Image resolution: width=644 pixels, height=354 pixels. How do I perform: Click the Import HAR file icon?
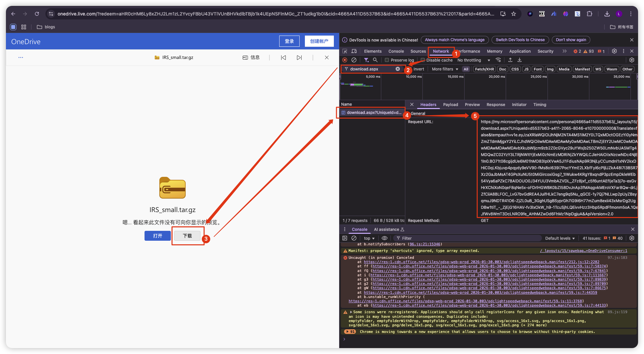tap(510, 60)
